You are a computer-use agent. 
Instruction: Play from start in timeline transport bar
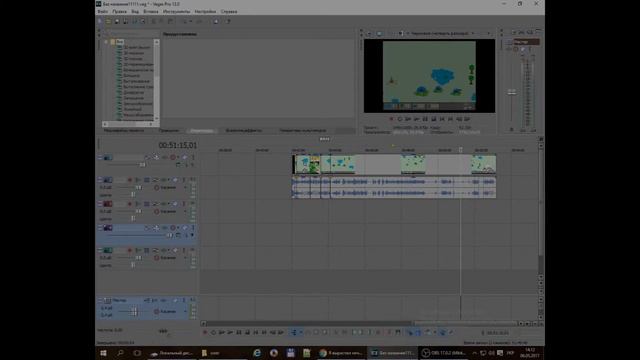pos(222,333)
